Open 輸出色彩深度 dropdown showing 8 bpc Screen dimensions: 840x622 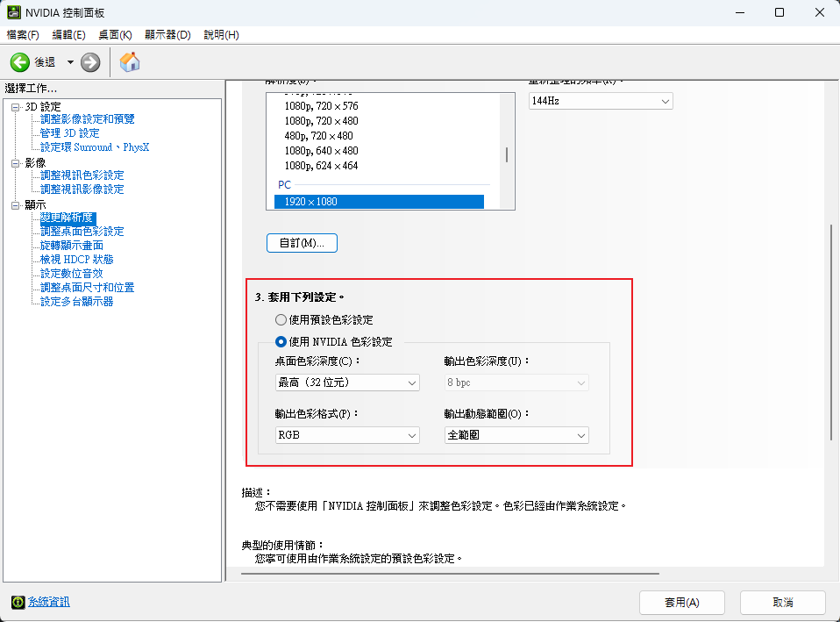tap(516, 382)
